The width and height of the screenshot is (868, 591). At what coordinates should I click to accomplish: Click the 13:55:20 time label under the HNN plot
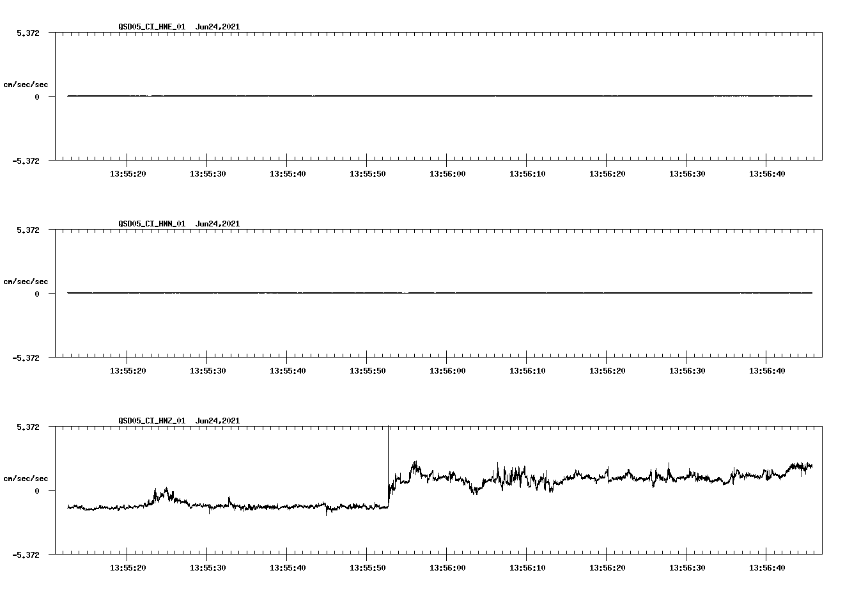(x=128, y=370)
